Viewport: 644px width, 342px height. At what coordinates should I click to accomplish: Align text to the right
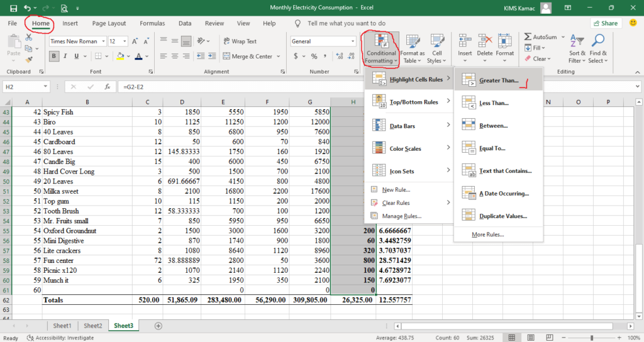(x=186, y=56)
